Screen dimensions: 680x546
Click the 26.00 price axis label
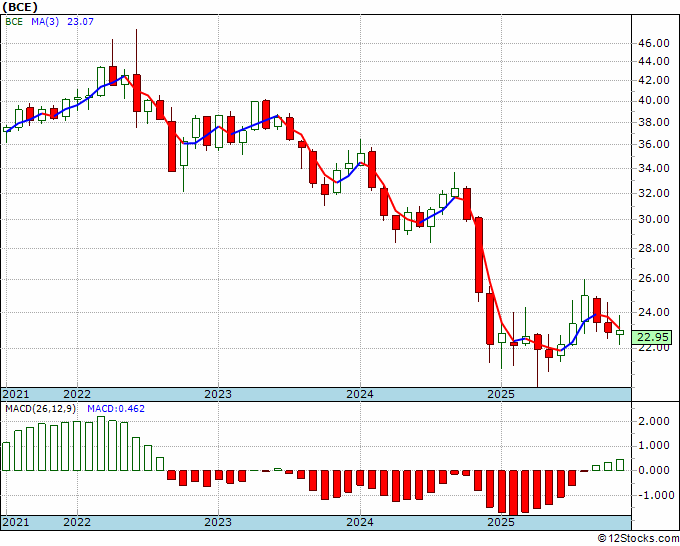tap(654, 279)
